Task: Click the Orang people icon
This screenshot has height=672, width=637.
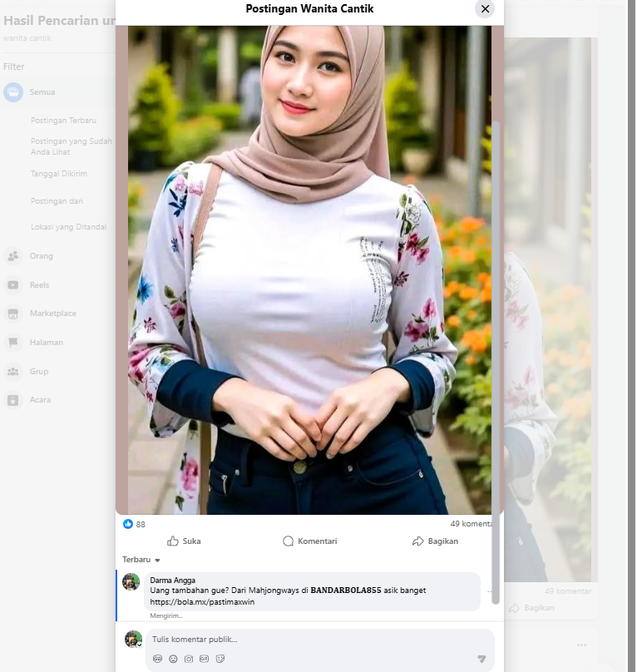Action: point(13,256)
